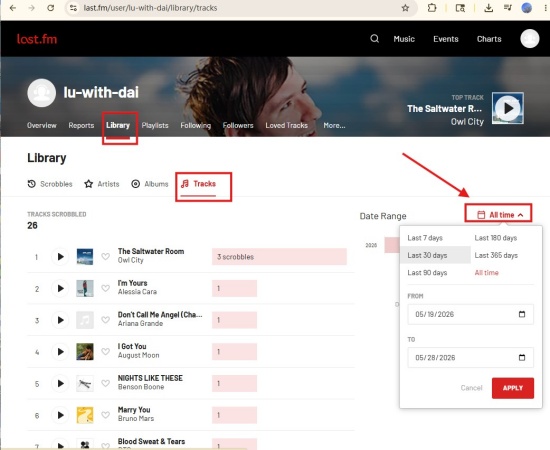Open the Scrobbles library tab
The image size is (550, 450).
click(x=50, y=184)
